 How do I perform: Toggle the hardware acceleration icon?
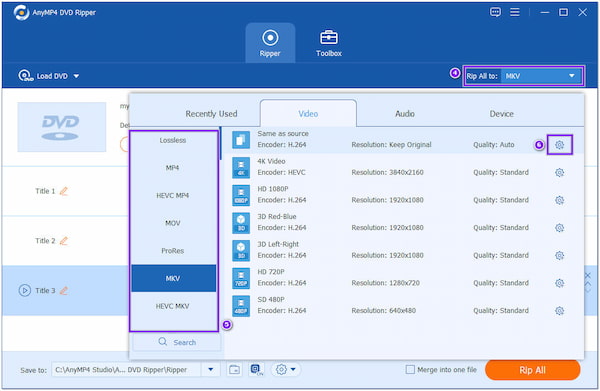tap(256, 370)
